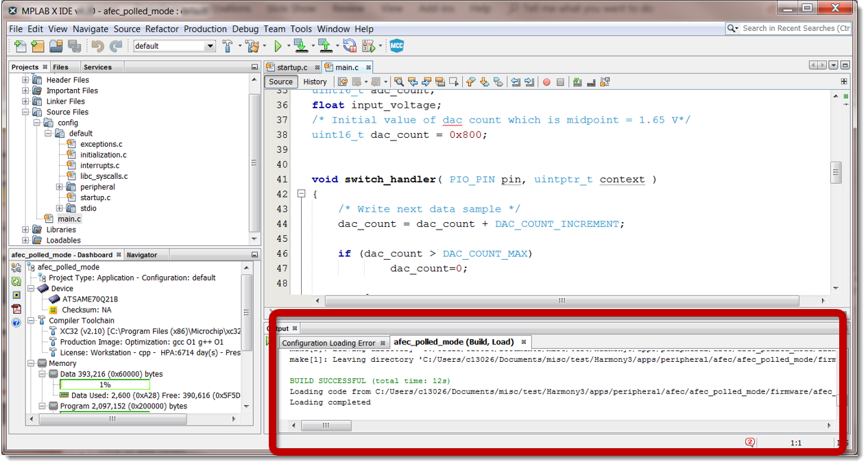This screenshot has width=868, height=466.
Task: Run the project with green arrow
Action: 278,46
